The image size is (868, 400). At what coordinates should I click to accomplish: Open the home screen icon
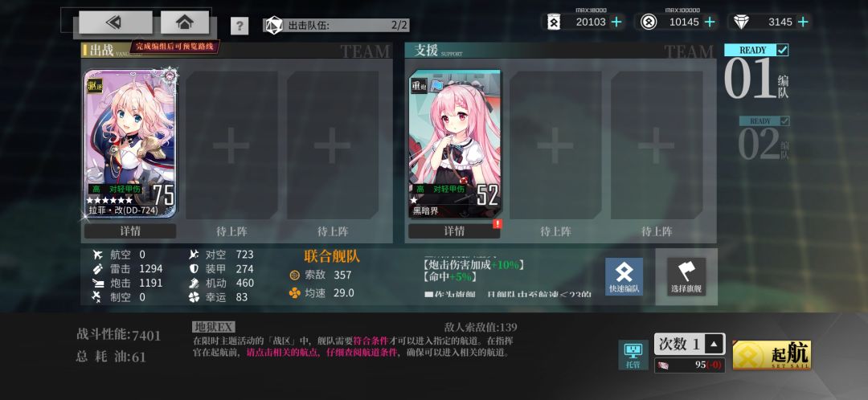(184, 22)
